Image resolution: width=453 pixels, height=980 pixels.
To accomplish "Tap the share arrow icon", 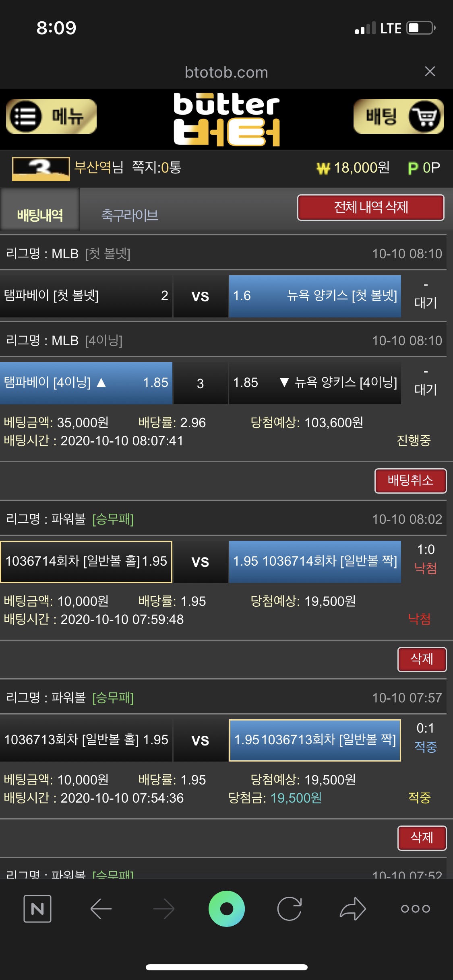I will point(352,909).
